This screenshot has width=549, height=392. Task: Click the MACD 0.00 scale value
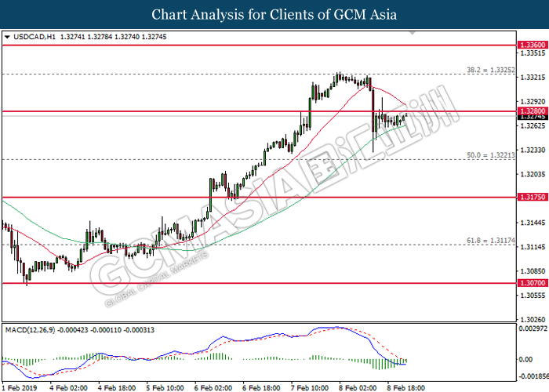point(526,359)
